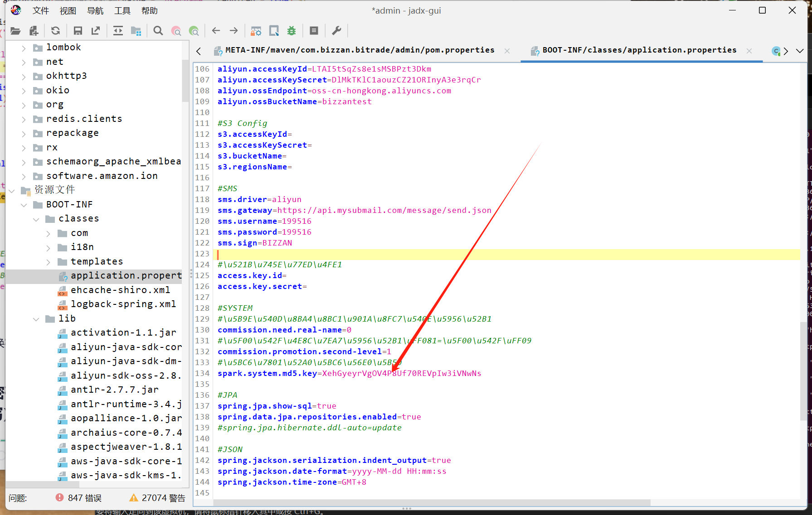Open the 工具 menu

click(x=122, y=10)
